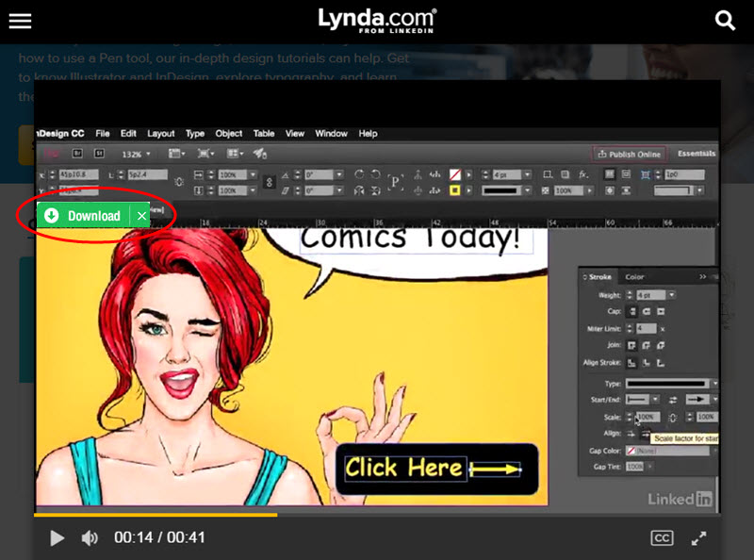Viewport: 754px width, 560px height.
Task: Click the yellow stroke swatch
Action: pyautogui.click(x=455, y=191)
